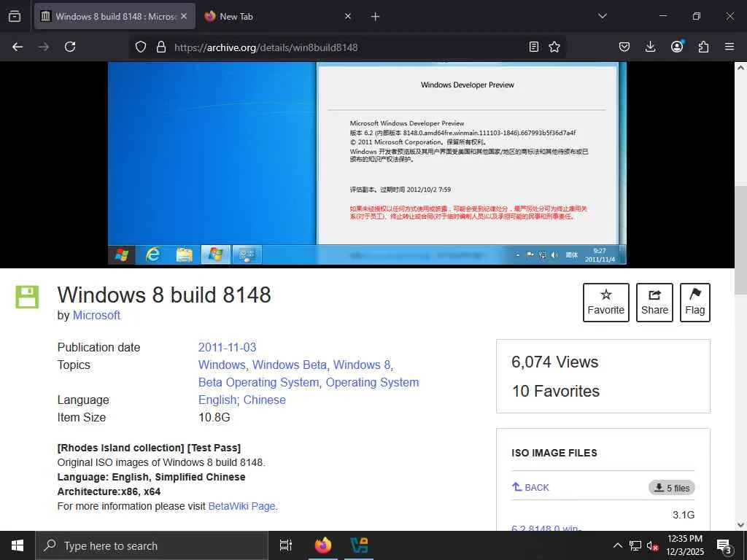
Task: Open muted volume tray icon
Action: coord(653,546)
